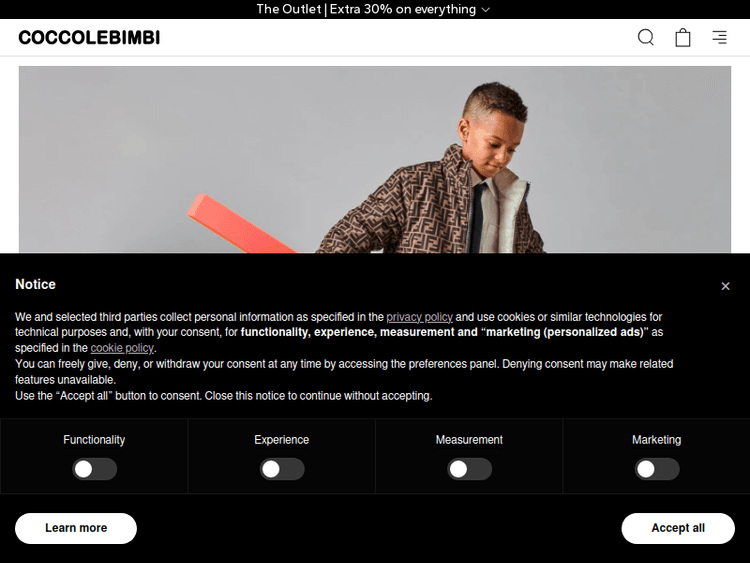This screenshot has width=750, height=563.
Task: Open the search magnifier icon
Action: click(x=646, y=37)
